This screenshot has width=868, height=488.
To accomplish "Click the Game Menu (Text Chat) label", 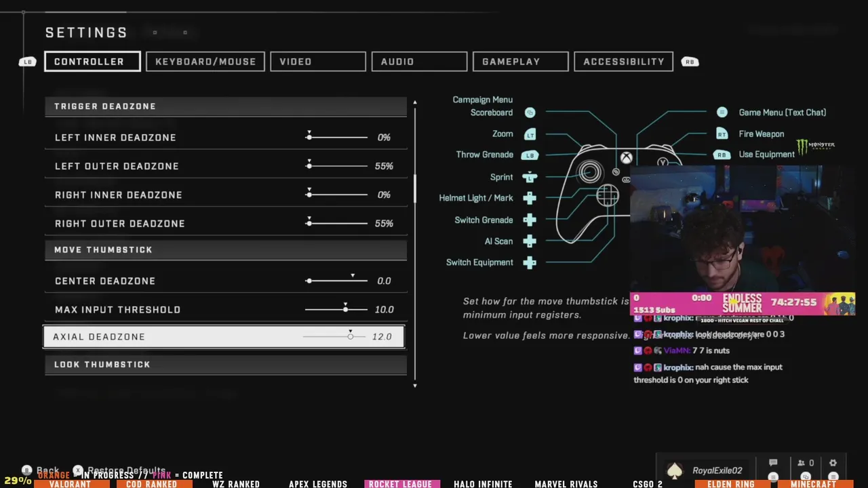I will click(x=783, y=113).
